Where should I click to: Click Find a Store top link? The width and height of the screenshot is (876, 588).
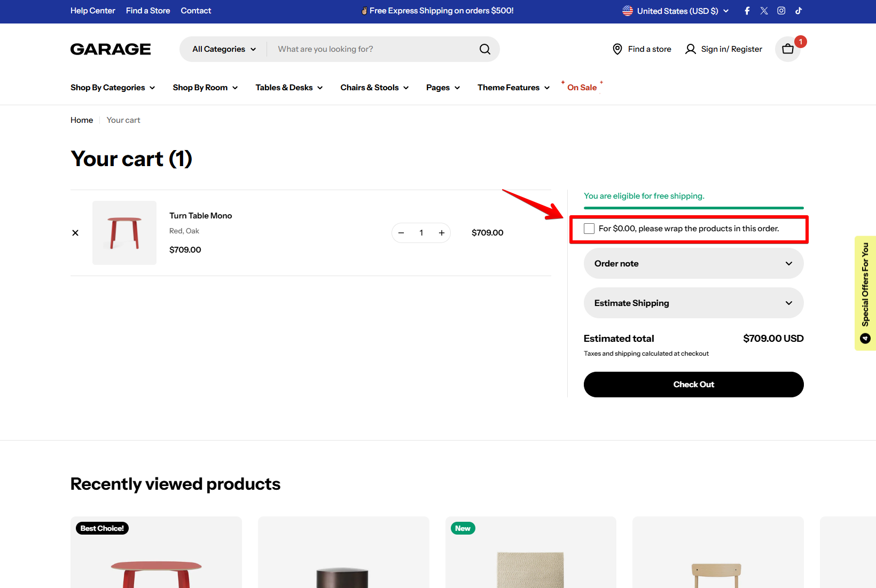click(x=148, y=11)
